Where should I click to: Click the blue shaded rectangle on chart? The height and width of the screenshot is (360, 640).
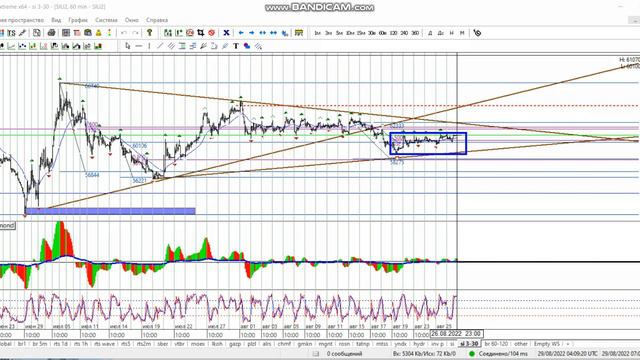110,211
